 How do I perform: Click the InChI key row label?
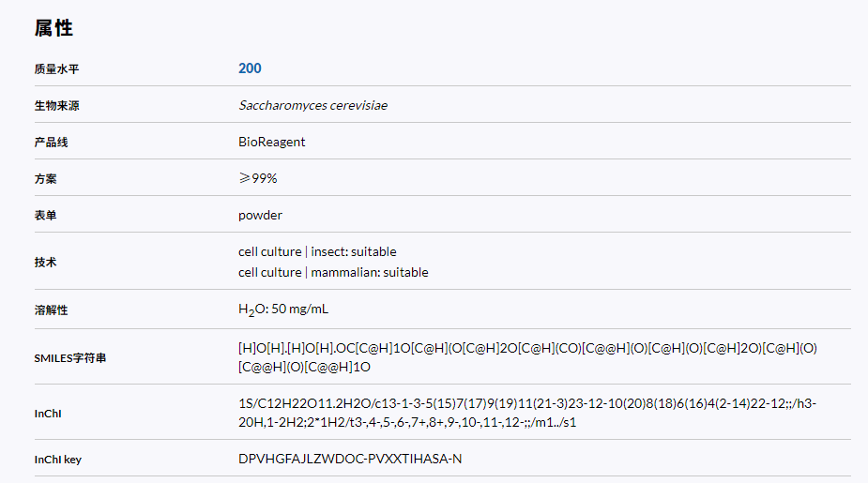(57, 460)
